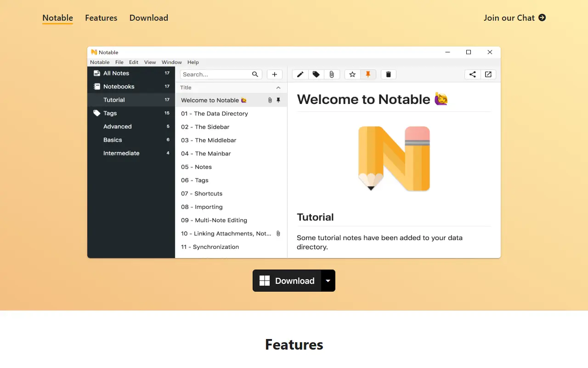The height and width of the screenshot is (368, 588).
Task: Open the View menu
Action: (x=150, y=62)
